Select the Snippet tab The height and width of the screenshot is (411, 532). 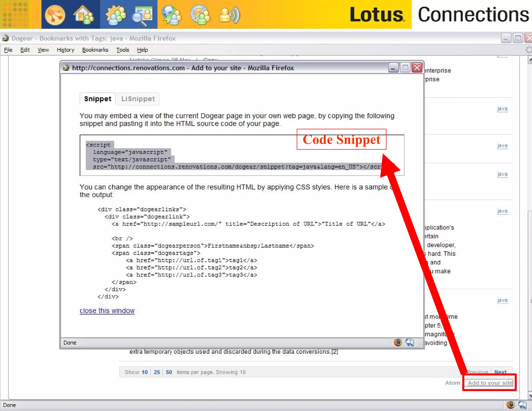point(98,99)
